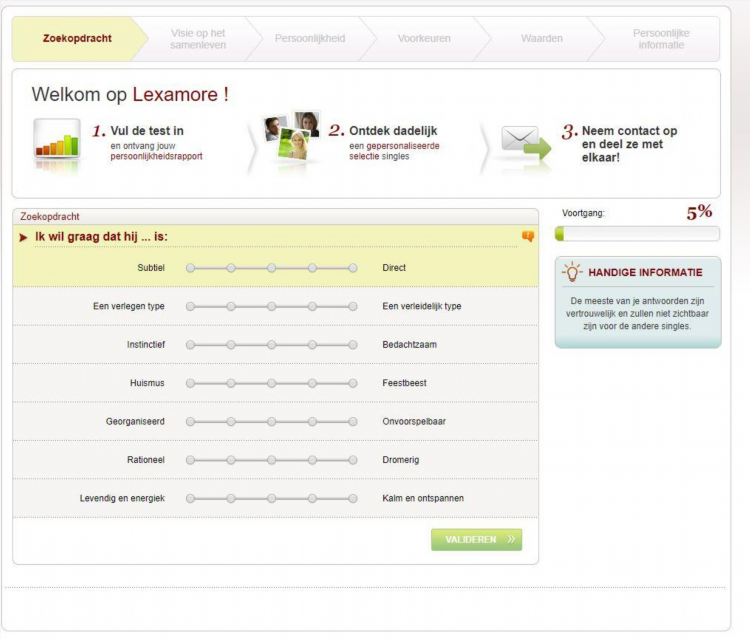Select the option nearest Levendig en energiek
Screen dimensions: 750x639
[190, 498]
